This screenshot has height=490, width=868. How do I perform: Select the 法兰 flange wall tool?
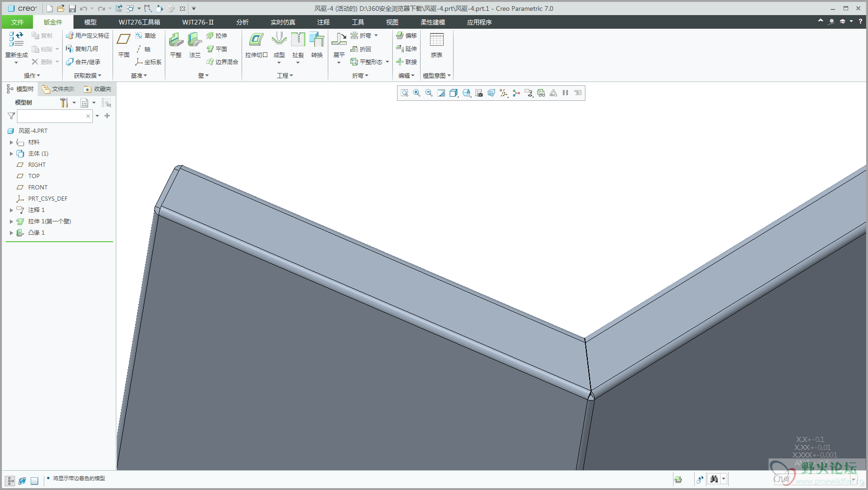coord(195,45)
